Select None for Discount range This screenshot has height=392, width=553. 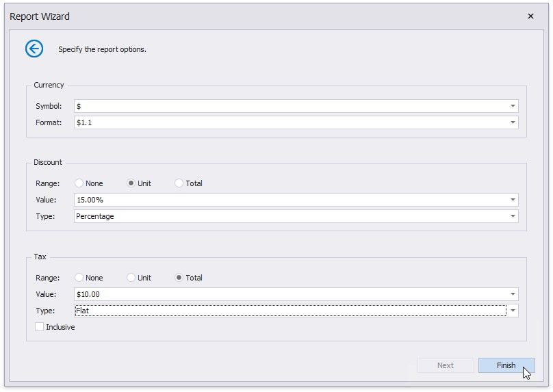pyautogui.click(x=79, y=183)
